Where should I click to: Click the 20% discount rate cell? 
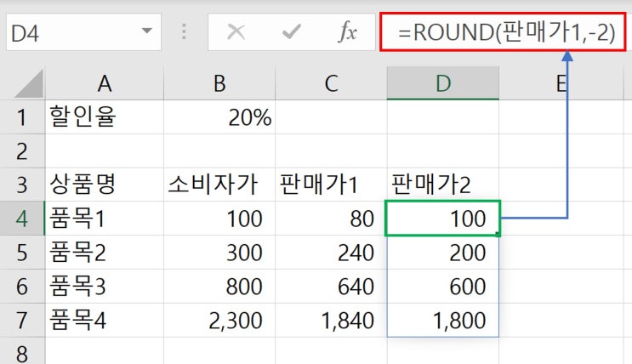[x=219, y=117]
